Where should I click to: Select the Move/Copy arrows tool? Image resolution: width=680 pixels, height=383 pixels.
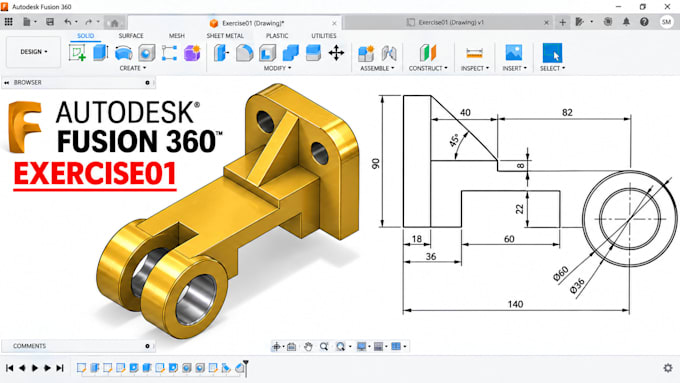click(336, 53)
